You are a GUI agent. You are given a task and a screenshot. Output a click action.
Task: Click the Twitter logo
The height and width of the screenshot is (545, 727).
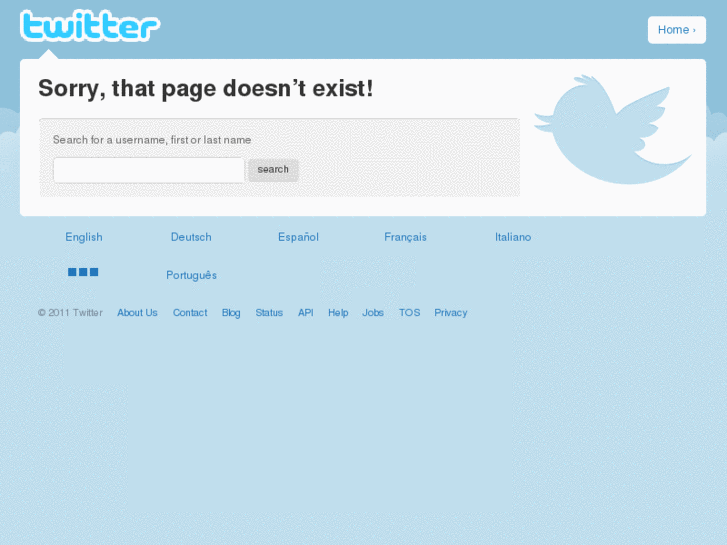coord(90,26)
